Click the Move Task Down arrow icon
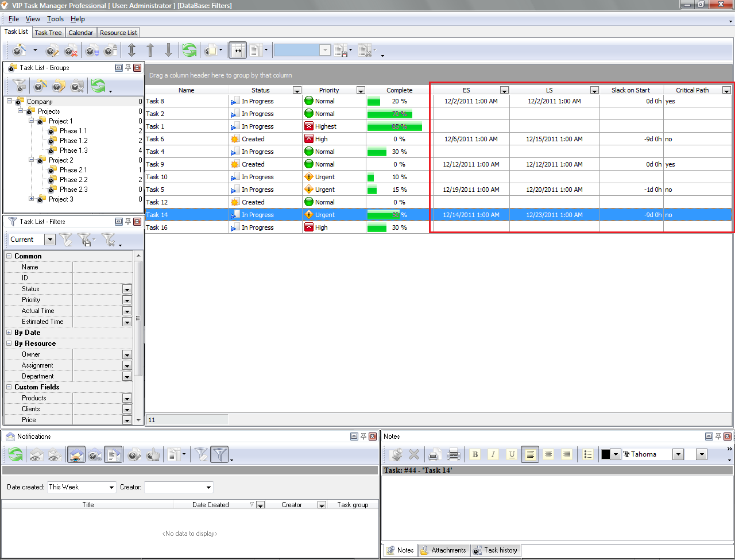The height and width of the screenshot is (560, 735). click(x=168, y=51)
